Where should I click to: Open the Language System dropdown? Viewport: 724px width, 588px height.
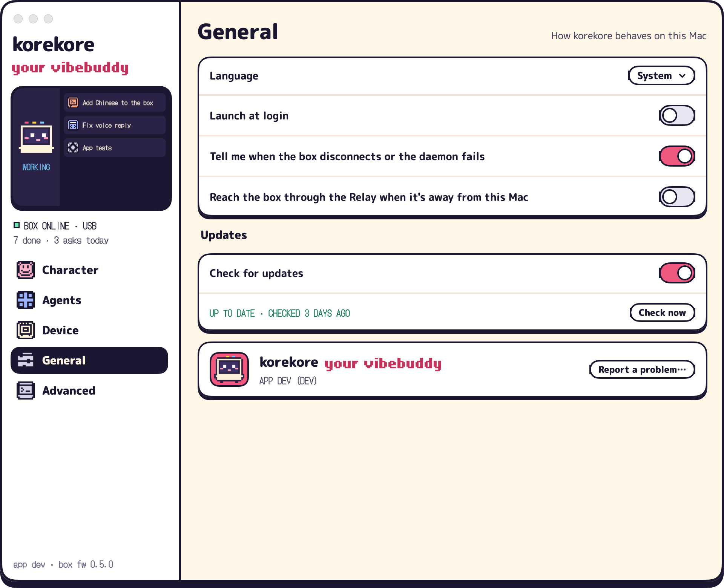(662, 76)
